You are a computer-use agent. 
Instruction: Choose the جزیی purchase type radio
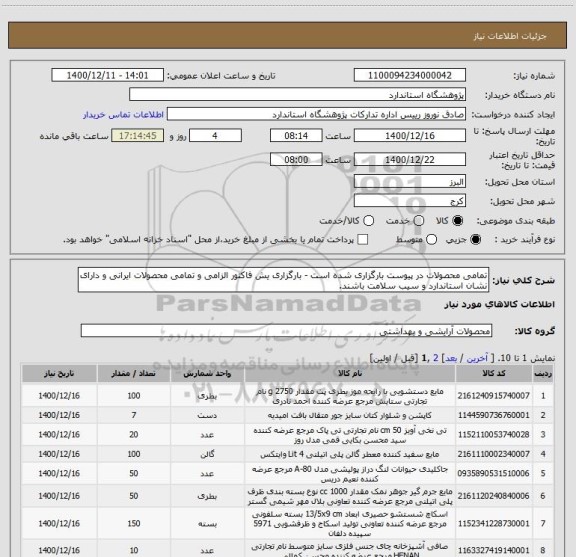coord(476,240)
